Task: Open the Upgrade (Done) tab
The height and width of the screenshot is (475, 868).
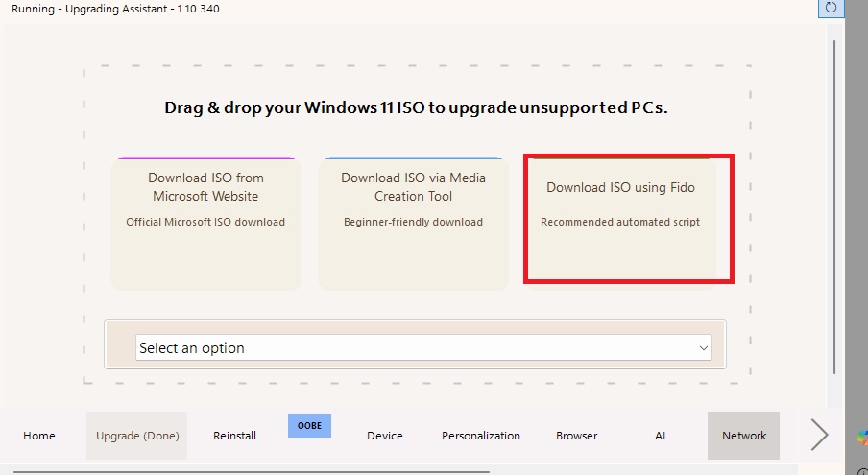Action: (x=137, y=436)
